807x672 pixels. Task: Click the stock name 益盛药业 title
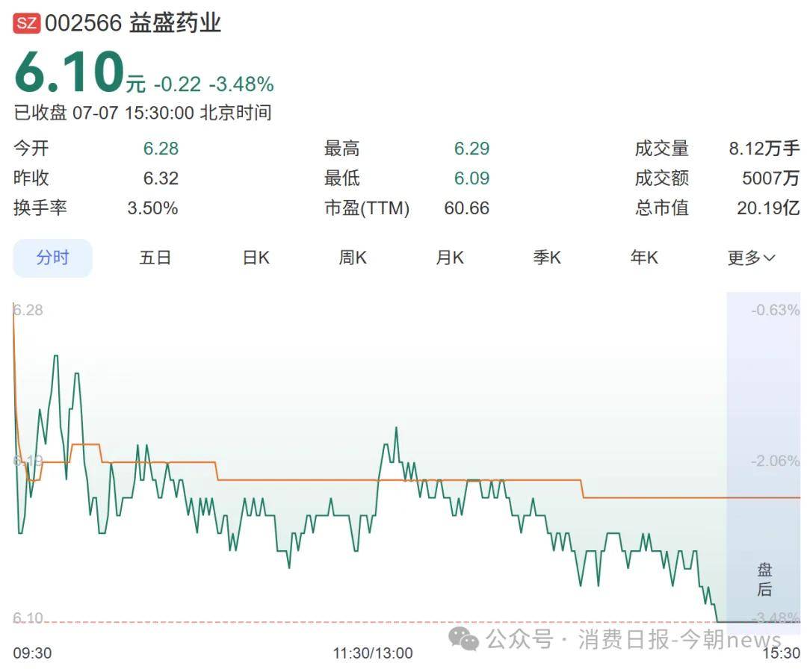(175, 23)
